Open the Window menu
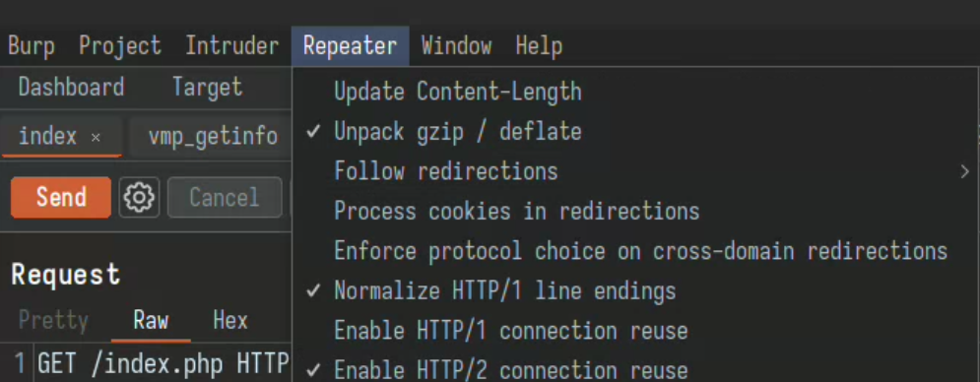This screenshot has width=980, height=382. (x=456, y=46)
